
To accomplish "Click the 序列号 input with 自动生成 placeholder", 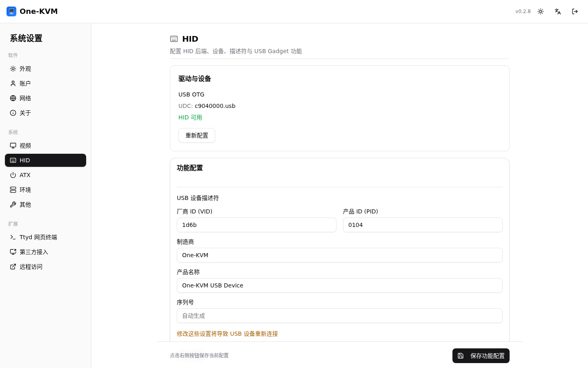I will click(x=340, y=316).
